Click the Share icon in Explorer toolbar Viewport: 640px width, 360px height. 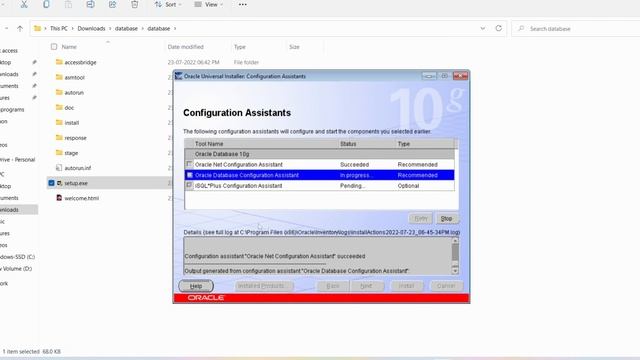click(x=112, y=4)
